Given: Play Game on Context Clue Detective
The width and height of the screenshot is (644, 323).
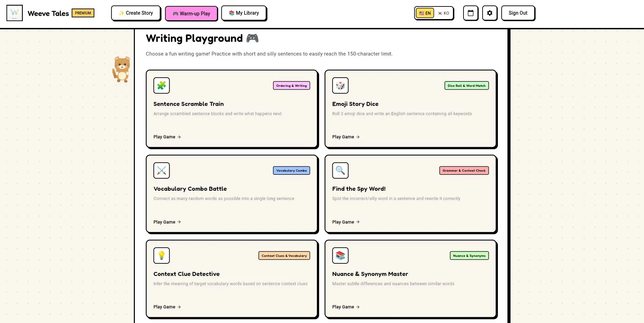Looking at the screenshot, I should click(x=167, y=307).
